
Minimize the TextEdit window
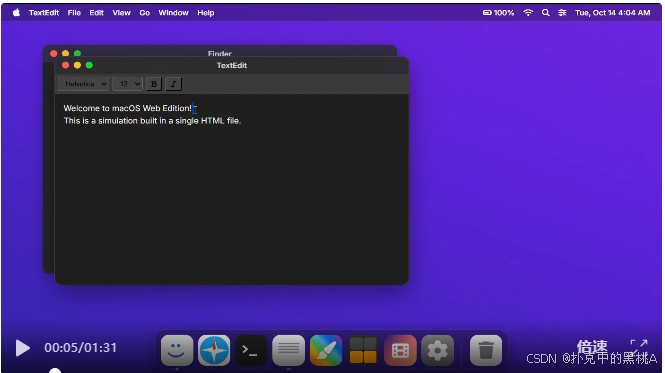pyautogui.click(x=77, y=65)
